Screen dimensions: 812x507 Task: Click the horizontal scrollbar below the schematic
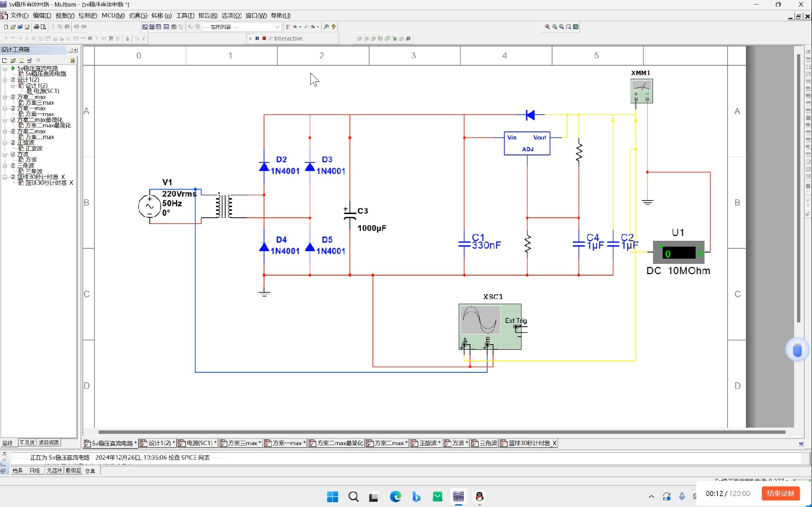(441, 432)
